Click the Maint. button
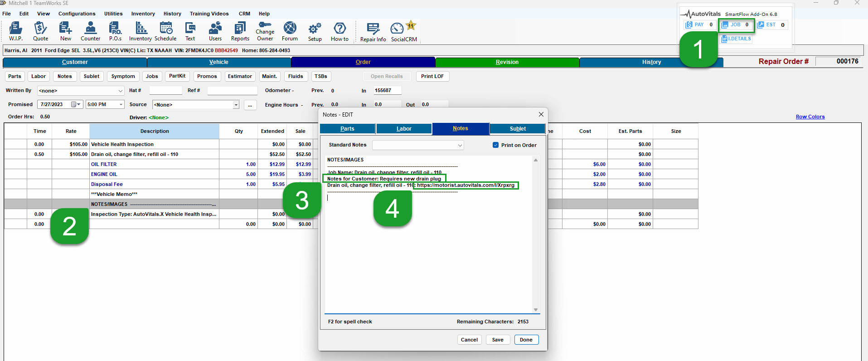This screenshot has height=361, width=868. coord(269,76)
